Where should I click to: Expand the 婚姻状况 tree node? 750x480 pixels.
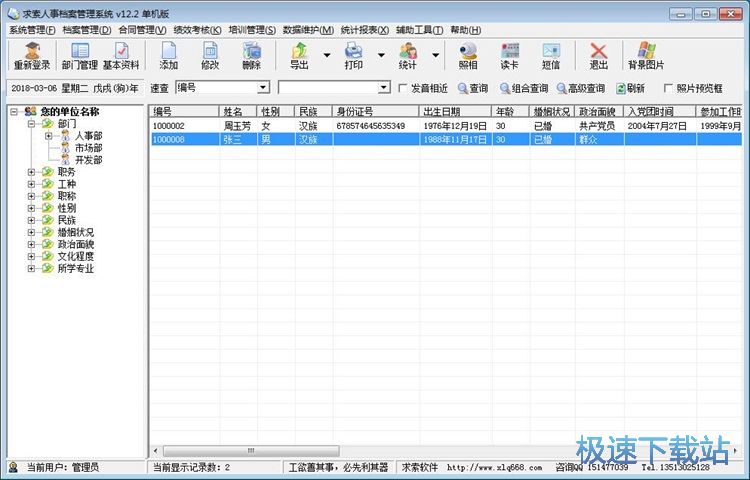[32, 232]
